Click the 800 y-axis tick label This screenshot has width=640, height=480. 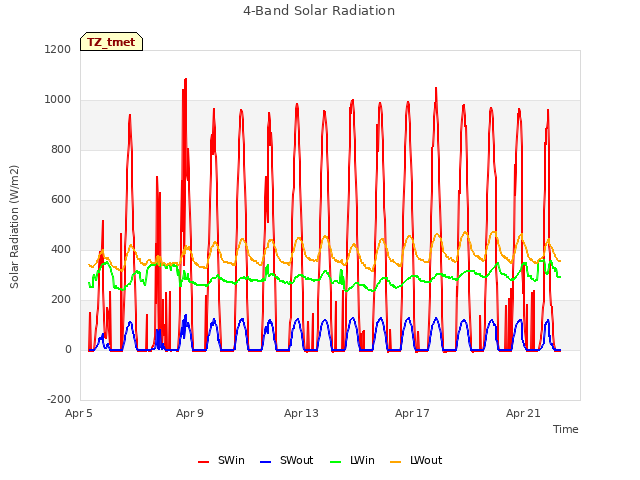click(61, 149)
